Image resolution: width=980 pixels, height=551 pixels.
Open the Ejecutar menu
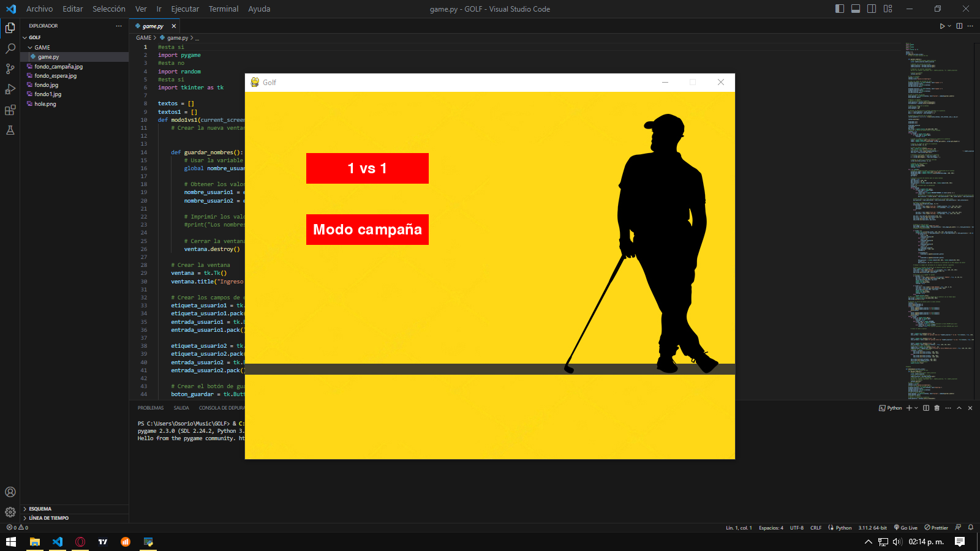tap(184, 9)
